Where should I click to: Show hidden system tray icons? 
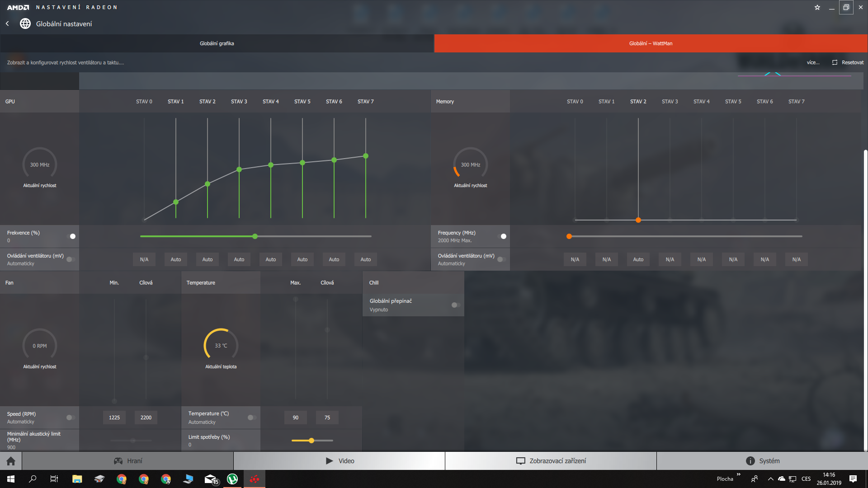pos(770,479)
